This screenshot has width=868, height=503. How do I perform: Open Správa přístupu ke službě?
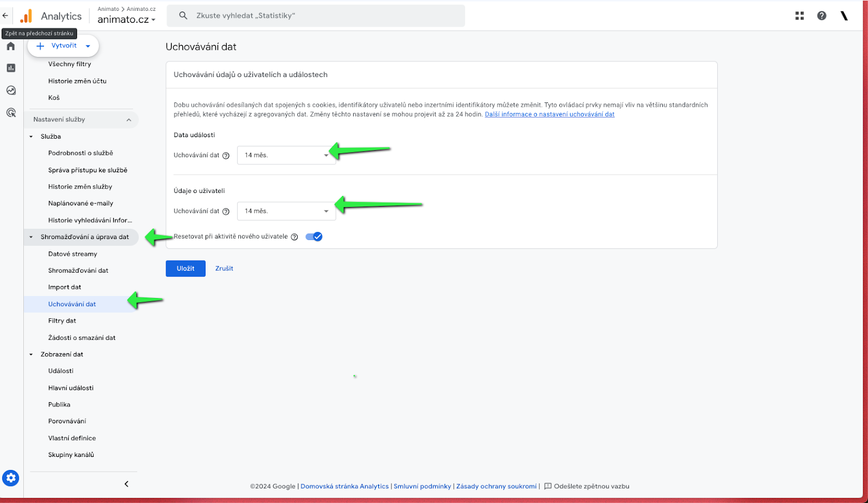(x=87, y=170)
